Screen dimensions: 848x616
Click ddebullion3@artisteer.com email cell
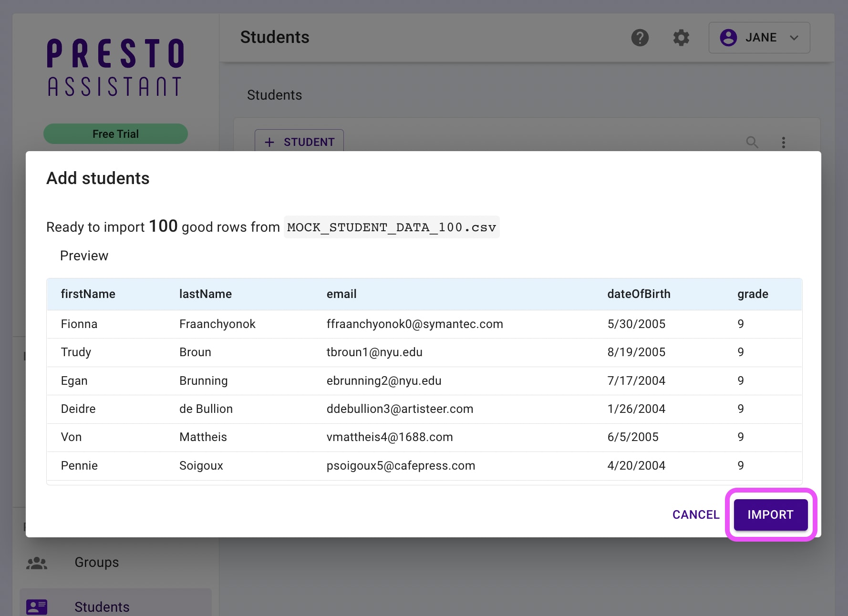pyautogui.click(x=400, y=409)
